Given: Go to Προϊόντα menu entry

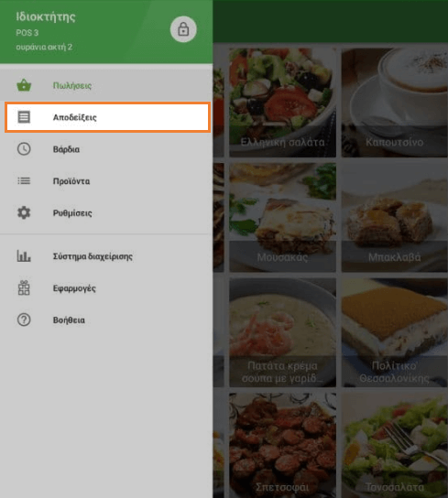Looking at the screenshot, I should [106, 181].
